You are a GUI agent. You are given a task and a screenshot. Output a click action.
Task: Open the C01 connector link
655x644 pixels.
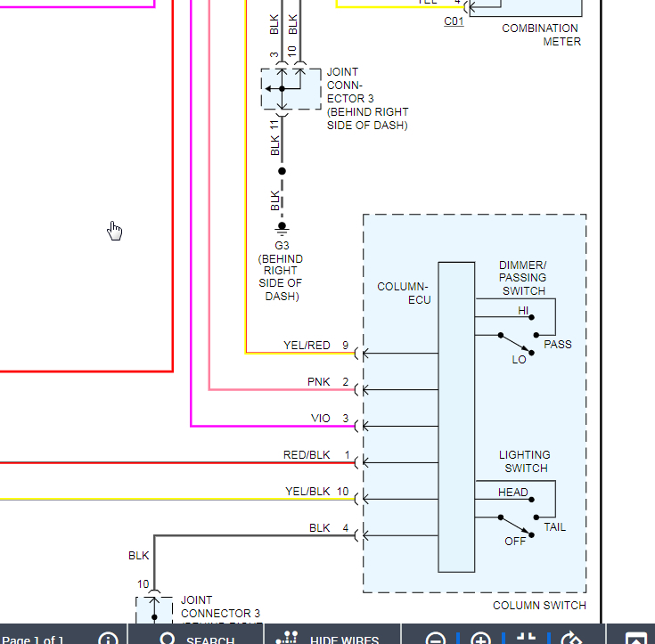coord(454,20)
